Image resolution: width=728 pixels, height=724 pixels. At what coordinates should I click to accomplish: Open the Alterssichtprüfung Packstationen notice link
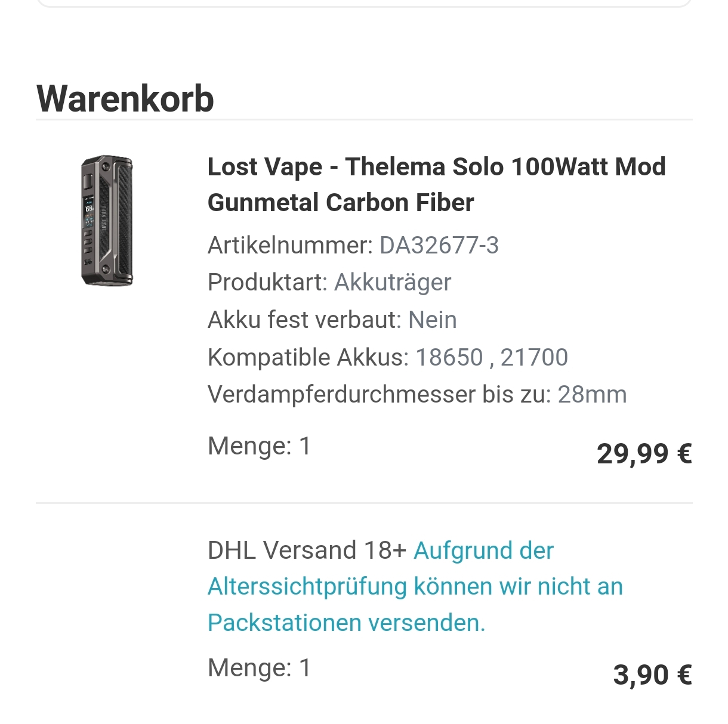(415, 587)
